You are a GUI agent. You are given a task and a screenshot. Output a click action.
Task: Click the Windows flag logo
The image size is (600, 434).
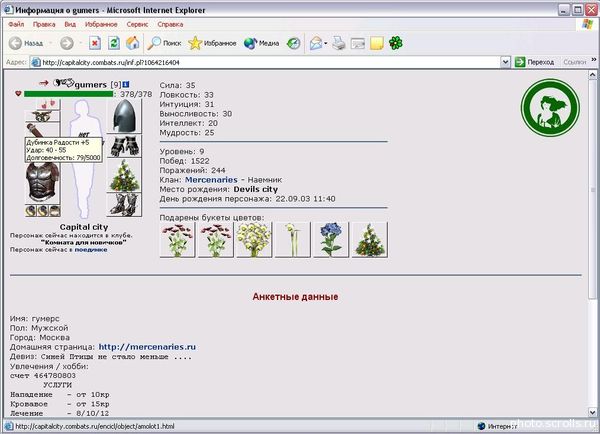point(587,24)
